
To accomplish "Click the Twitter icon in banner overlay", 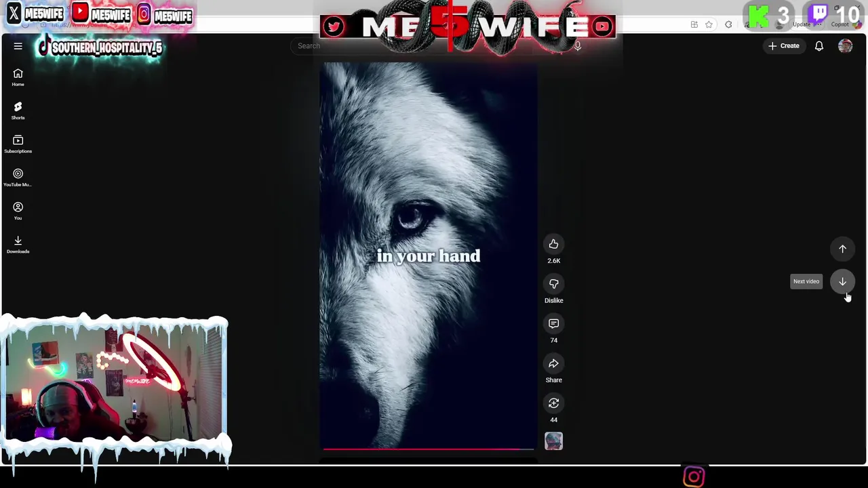I will pyautogui.click(x=333, y=26).
